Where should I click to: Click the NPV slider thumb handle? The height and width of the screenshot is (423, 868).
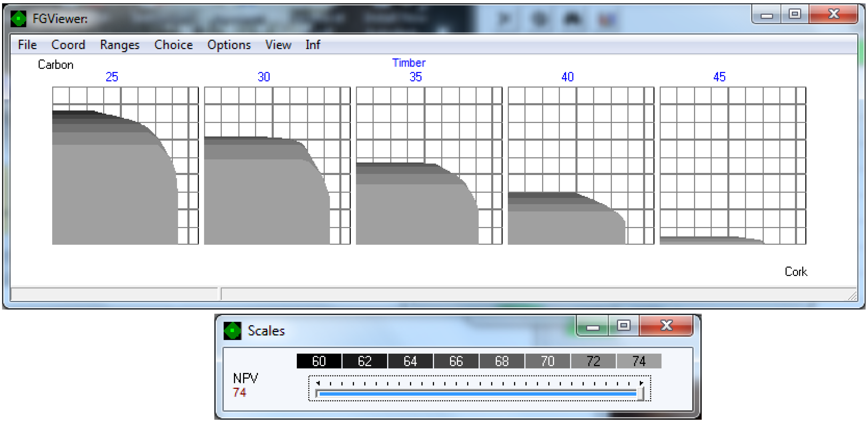click(x=640, y=393)
